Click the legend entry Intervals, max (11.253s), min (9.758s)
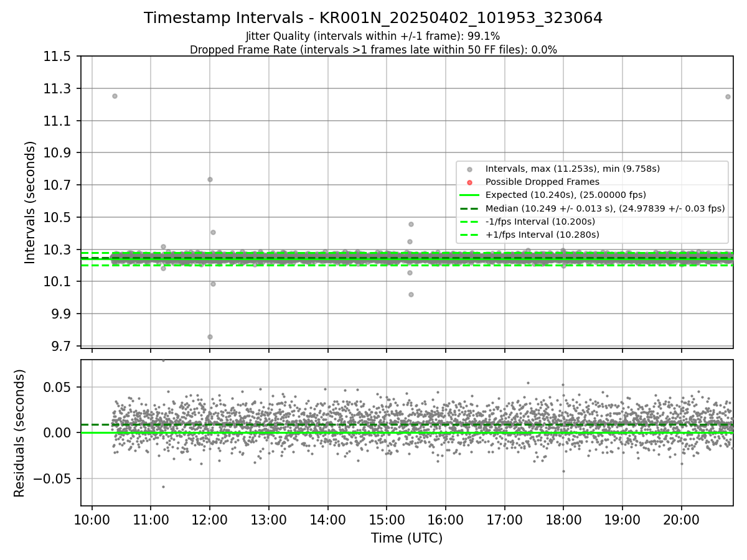 [573, 169]
